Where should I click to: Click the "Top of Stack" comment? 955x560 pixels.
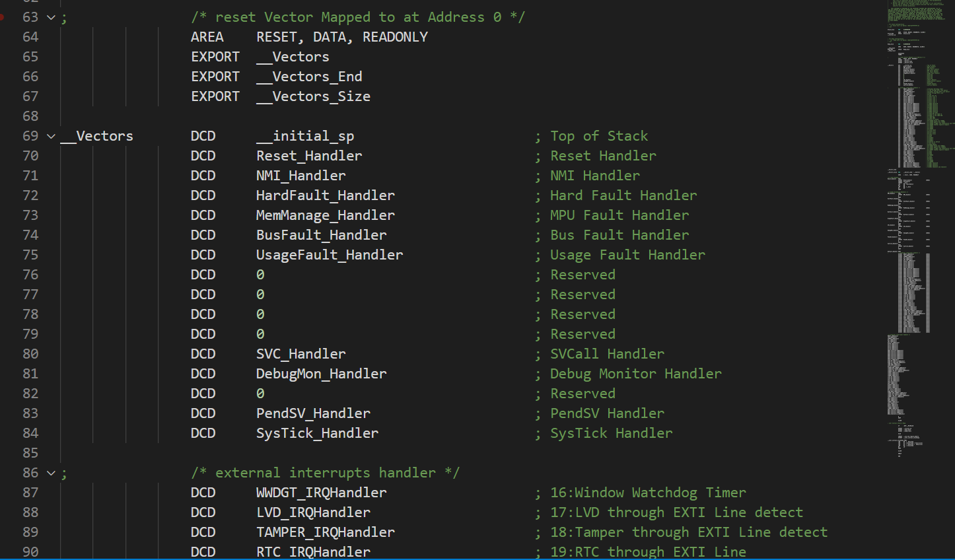pos(599,136)
